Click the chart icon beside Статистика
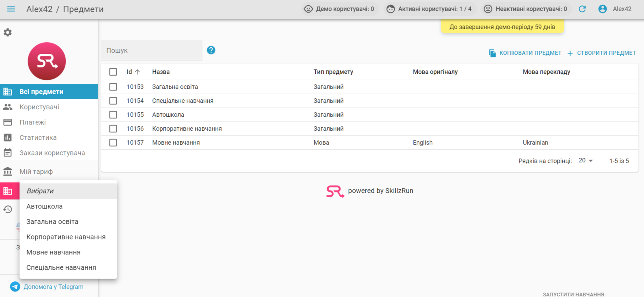 point(8,137)
